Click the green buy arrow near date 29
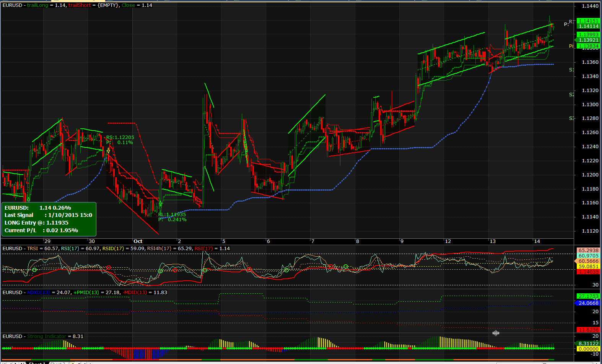 [28, 199]
